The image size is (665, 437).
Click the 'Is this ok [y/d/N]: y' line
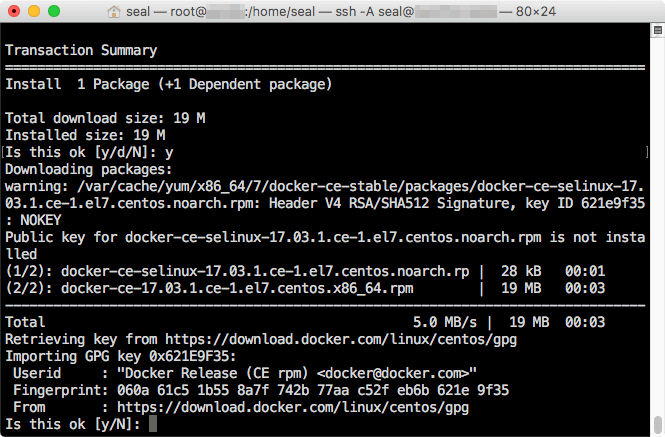tap(90, 152)
